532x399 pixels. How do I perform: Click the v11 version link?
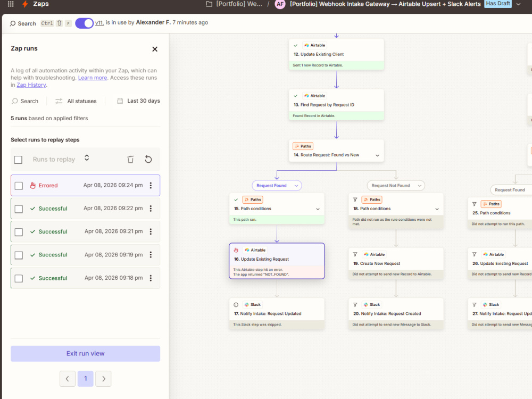click(x=99, y=22)
